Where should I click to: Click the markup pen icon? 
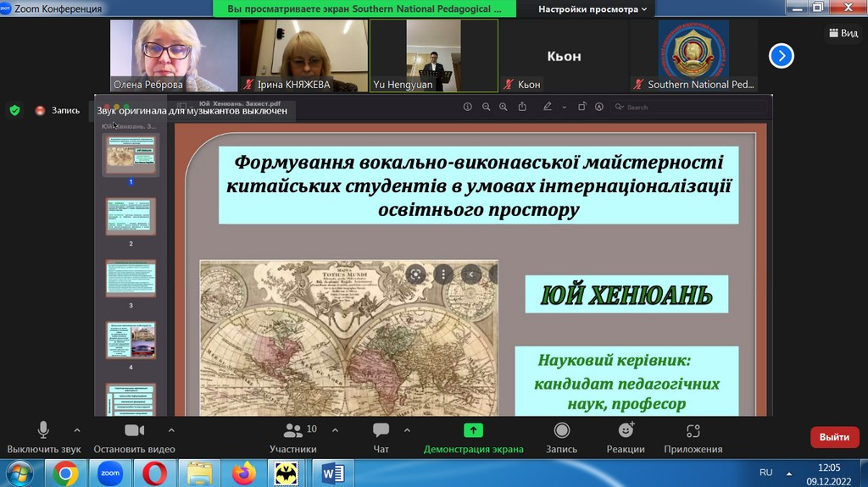tap(547, 107)
